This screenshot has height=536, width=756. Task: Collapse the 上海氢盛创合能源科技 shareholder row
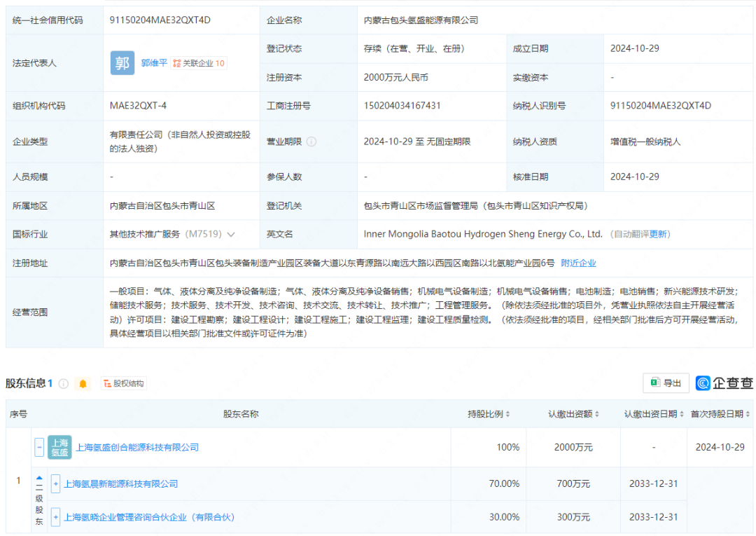pos(39,447)
